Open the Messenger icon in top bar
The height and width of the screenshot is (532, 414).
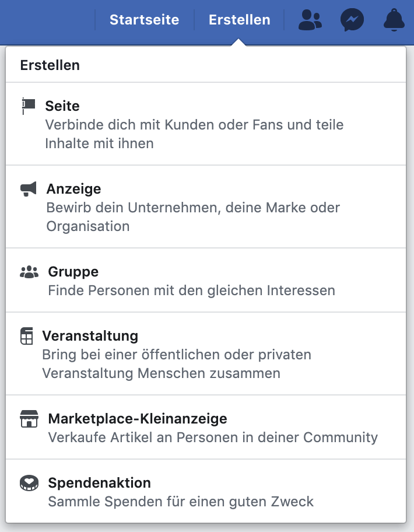[352, 20]
